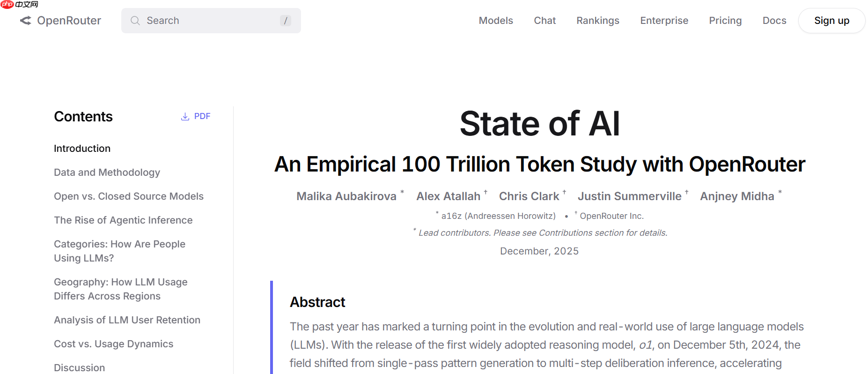Click the Sign up button

click(831, 21)
